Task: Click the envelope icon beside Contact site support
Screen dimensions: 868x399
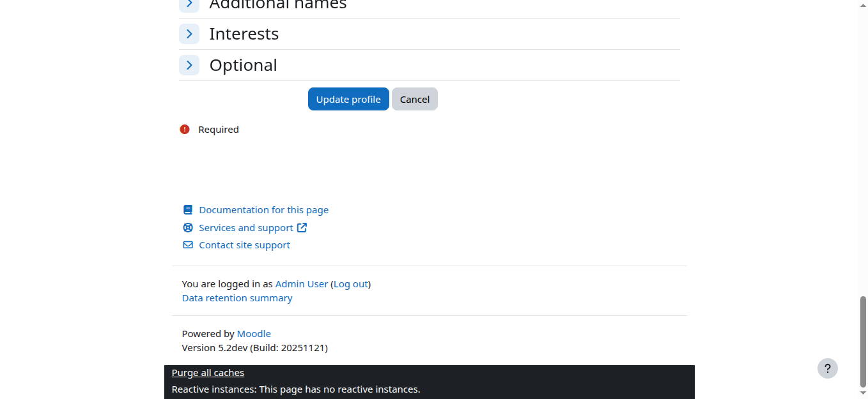Action: [188, 245]
